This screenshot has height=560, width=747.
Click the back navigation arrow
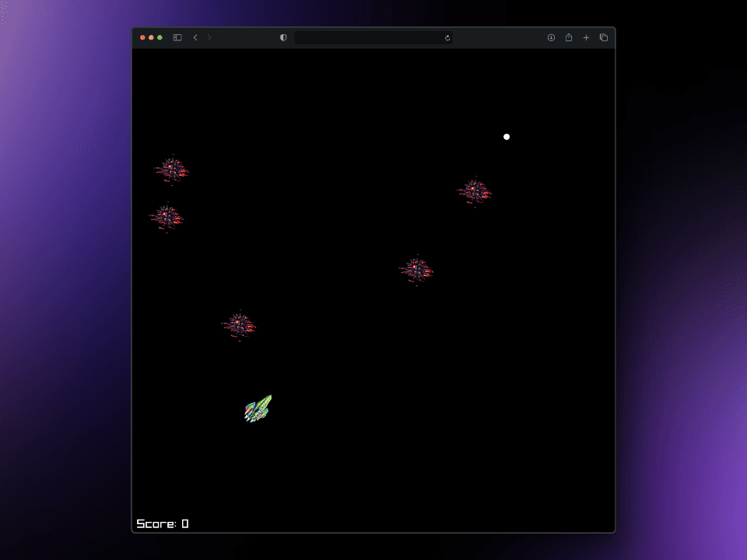coord(195,37)
